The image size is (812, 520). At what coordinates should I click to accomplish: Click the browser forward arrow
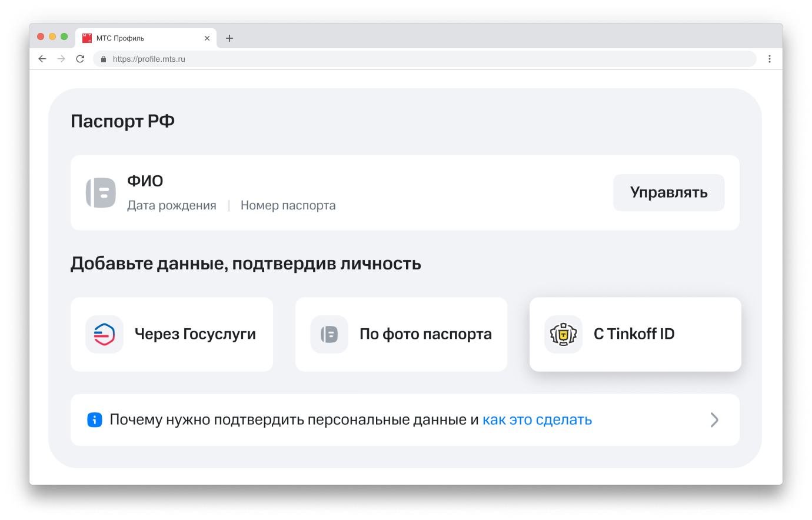point(61,59)
